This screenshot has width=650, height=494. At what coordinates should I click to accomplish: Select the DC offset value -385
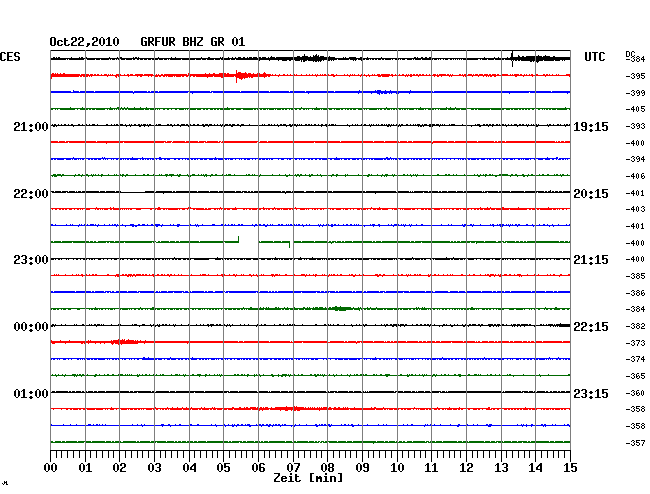[635, 276]
